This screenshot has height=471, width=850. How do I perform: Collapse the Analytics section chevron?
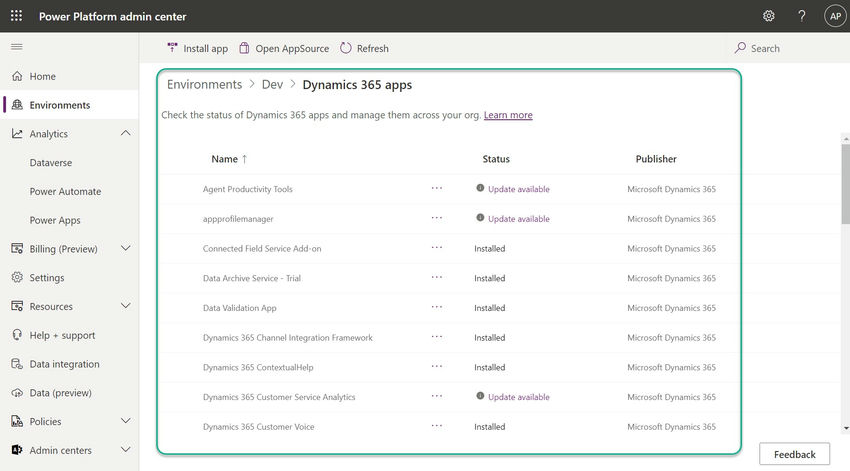[125, 133]
